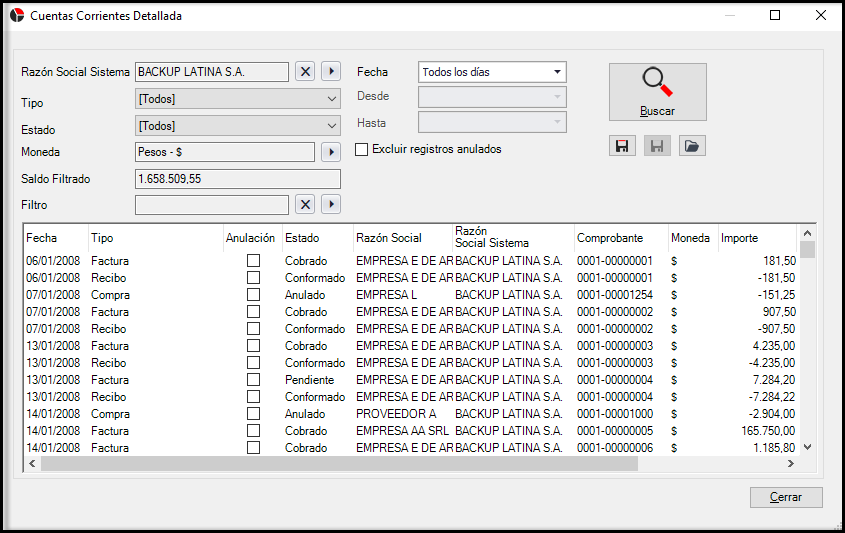The image size is (845, 533).
Task: Sort by the Razón Social column header
Action: (x=404, y=238)
